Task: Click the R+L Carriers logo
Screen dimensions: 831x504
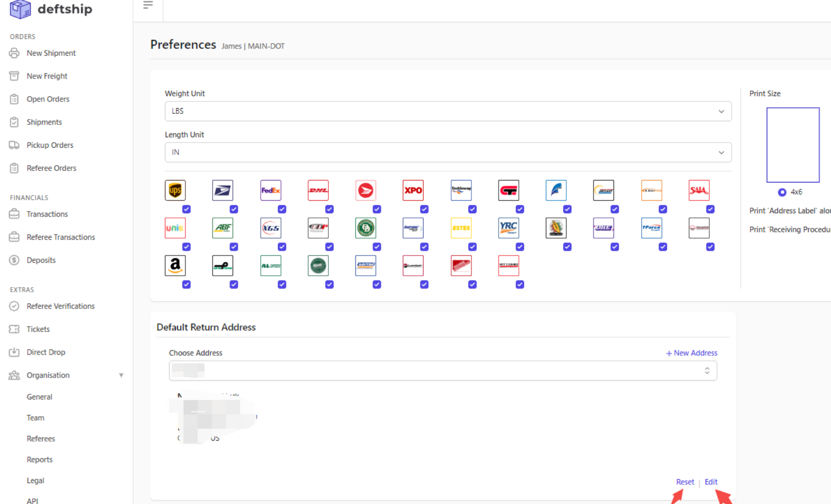Action: tap(271, 266)
